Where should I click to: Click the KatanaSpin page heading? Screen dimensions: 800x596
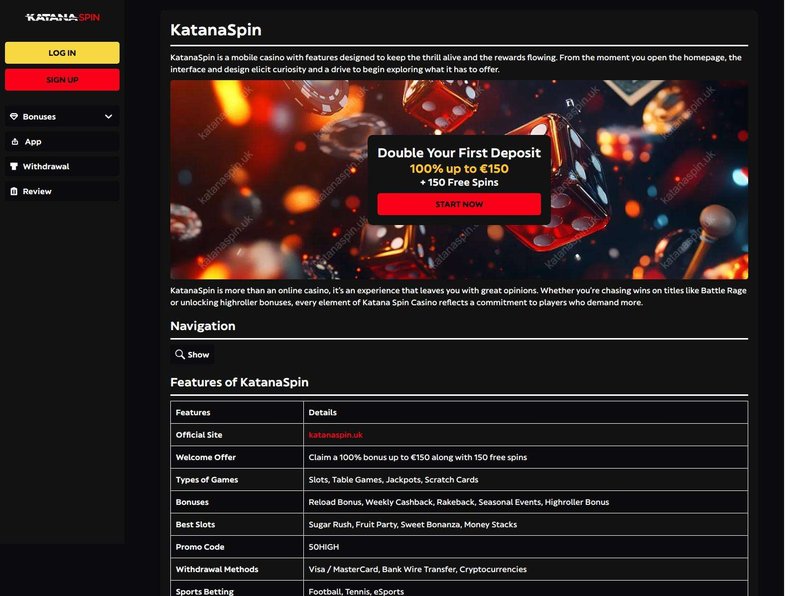[x=216, y=30]
